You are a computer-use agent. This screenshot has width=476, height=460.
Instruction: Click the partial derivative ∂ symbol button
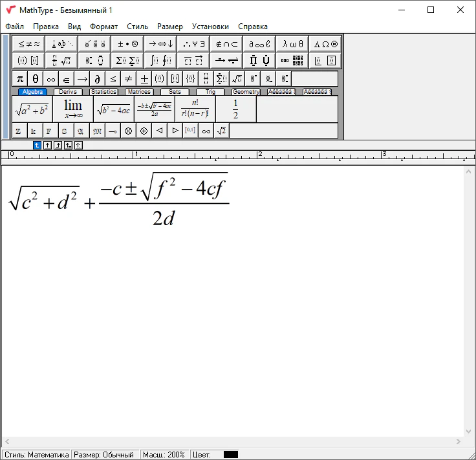pyautogui.click(x=98, y=79)
